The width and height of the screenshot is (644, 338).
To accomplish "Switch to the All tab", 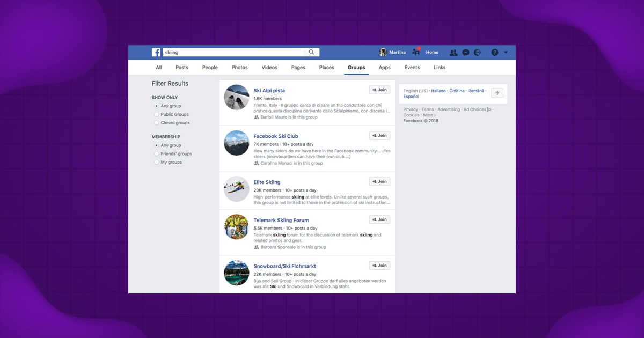I will [x=159, y=68].
